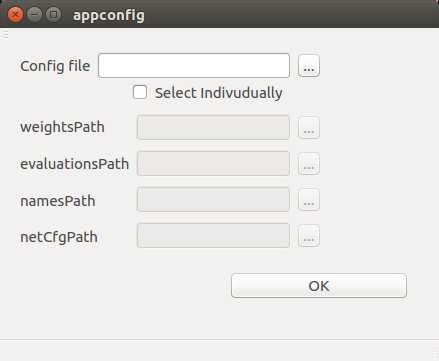Click the netCfgPath text field

tap(213, 235)
